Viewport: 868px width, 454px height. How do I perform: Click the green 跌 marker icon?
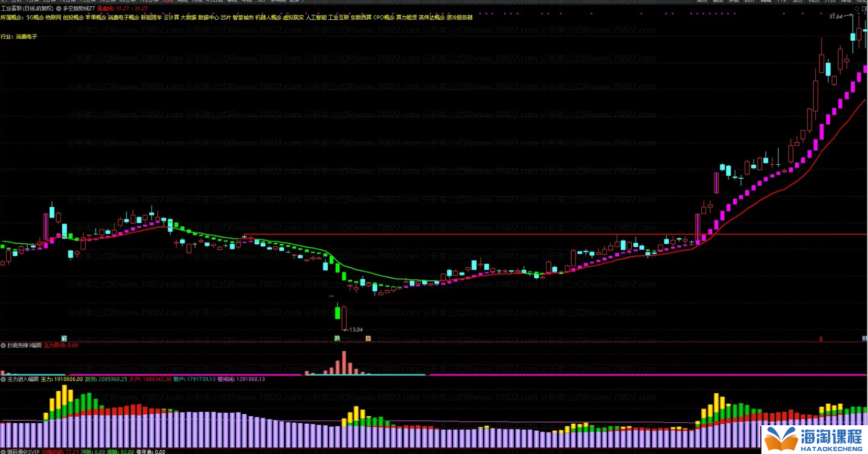tap(337, 338)
